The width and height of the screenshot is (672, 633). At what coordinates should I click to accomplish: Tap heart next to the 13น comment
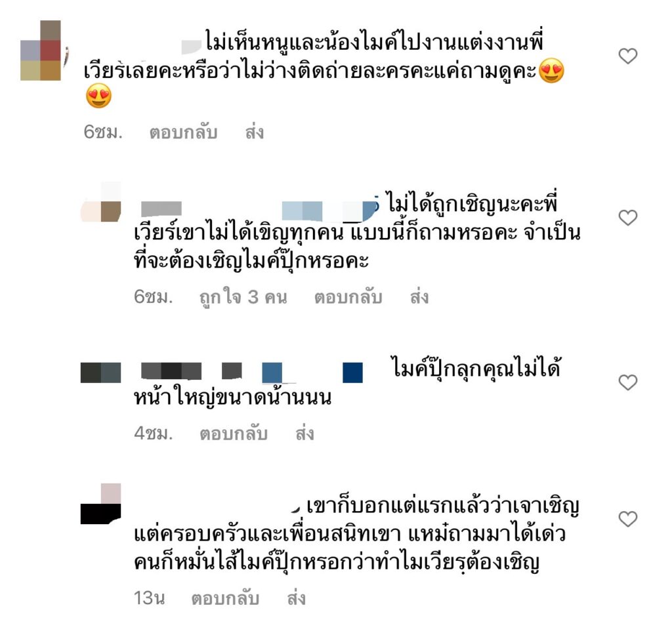[x=628, y=519]
